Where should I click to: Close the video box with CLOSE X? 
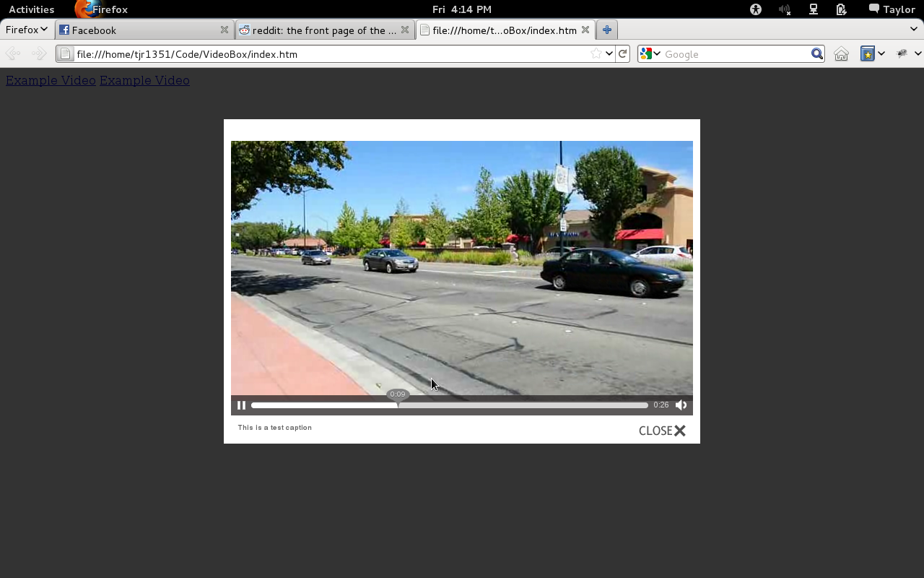coord(662,431)
